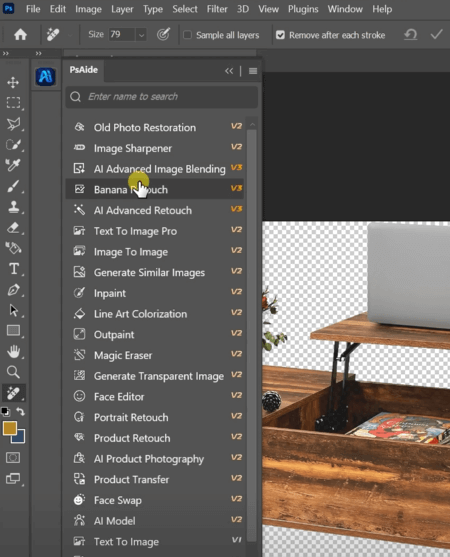
Task: Select the Eraser tool
Action: tap(13, 227)
